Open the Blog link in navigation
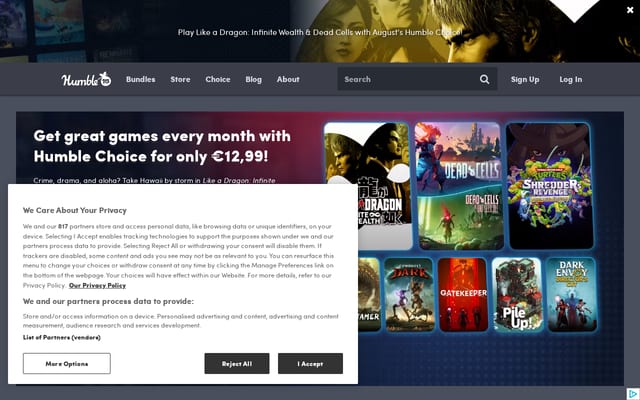This screenshot has width=640, height=400. click(253, 79)
